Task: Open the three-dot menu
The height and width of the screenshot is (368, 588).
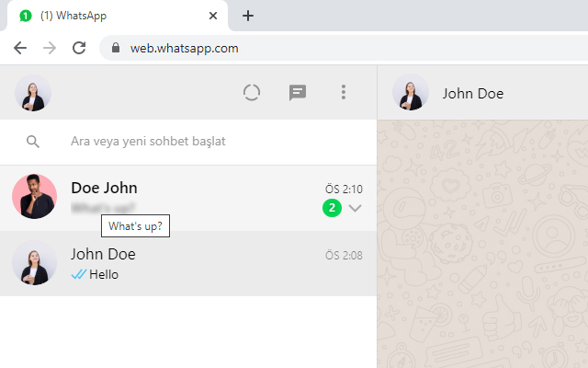Action: click(x=344, y=92)
